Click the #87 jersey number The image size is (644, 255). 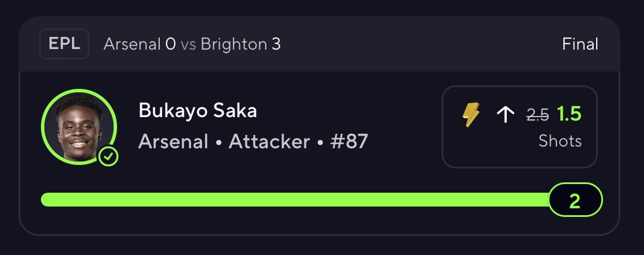(x=349, y=142)
